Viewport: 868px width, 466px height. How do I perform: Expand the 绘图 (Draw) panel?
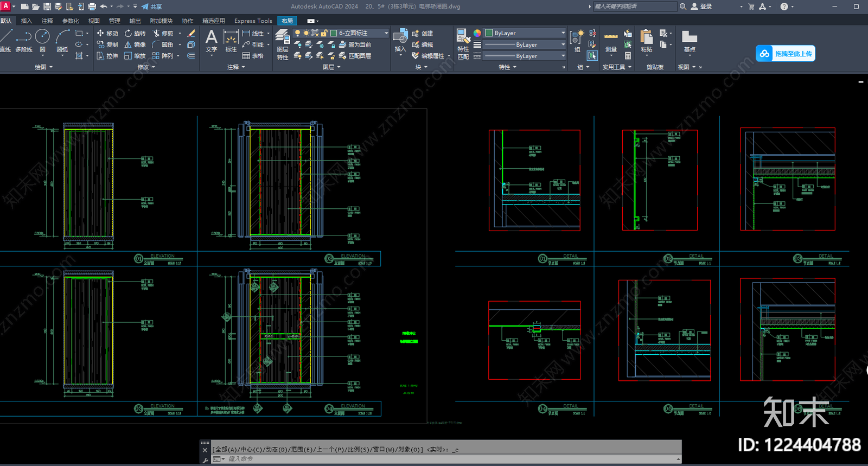44,67
